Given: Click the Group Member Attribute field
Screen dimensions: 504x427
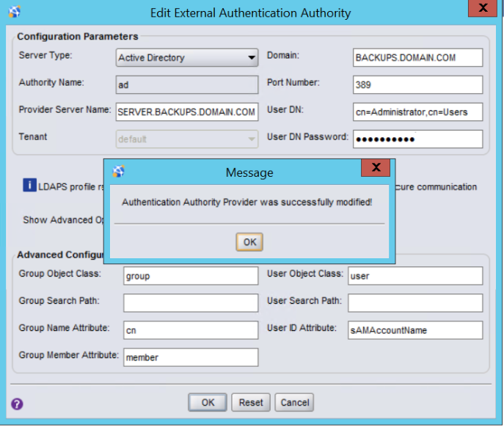Looking at the screenshot, I should [x=191, y=357].
